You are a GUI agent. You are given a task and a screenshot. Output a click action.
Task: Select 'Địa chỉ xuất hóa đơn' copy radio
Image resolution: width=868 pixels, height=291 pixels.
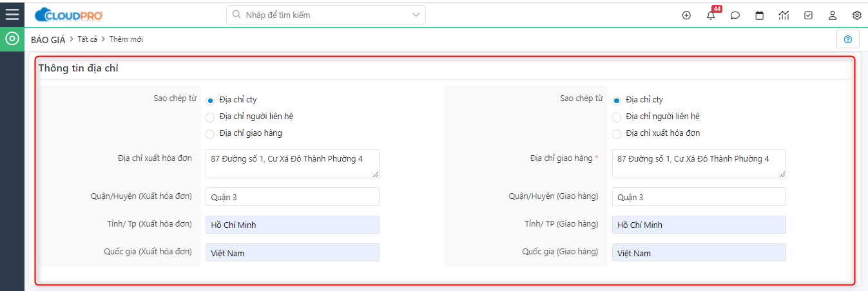click(617, 134)
